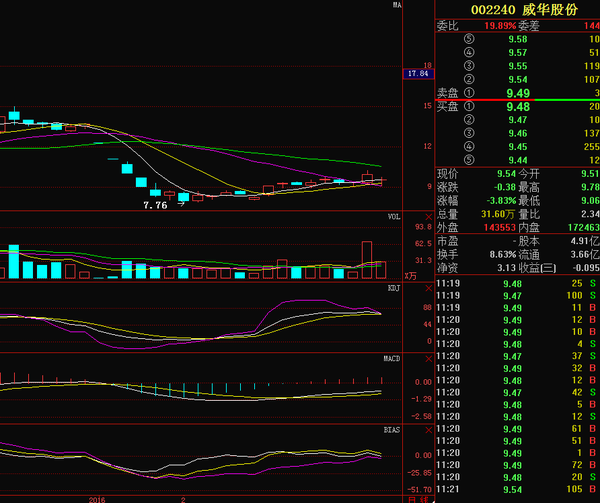Select the 11:20 trade of 61 lots
The width and height of the screenshot is (600, 503).
click(516, 429)
